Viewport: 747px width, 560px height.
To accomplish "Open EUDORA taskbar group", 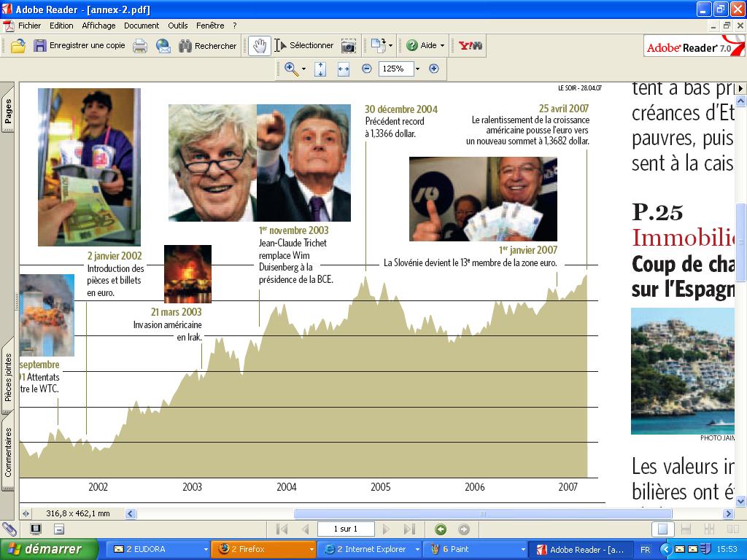I will coord(158,549).
